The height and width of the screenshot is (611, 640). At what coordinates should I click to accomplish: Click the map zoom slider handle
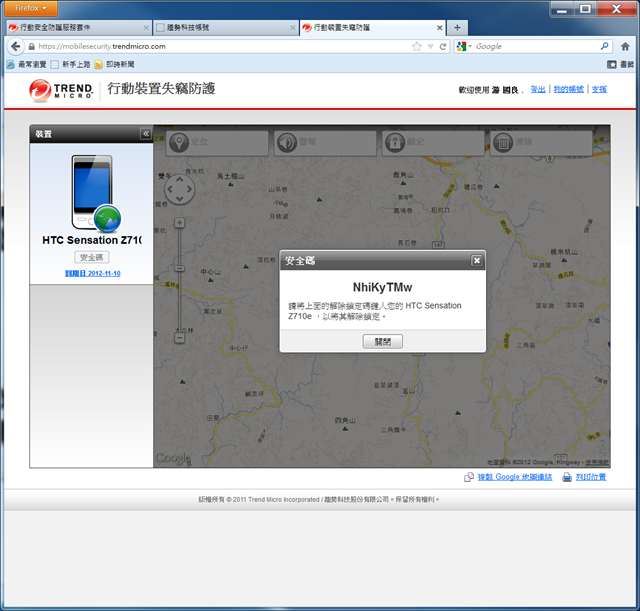tap(180, 269)
